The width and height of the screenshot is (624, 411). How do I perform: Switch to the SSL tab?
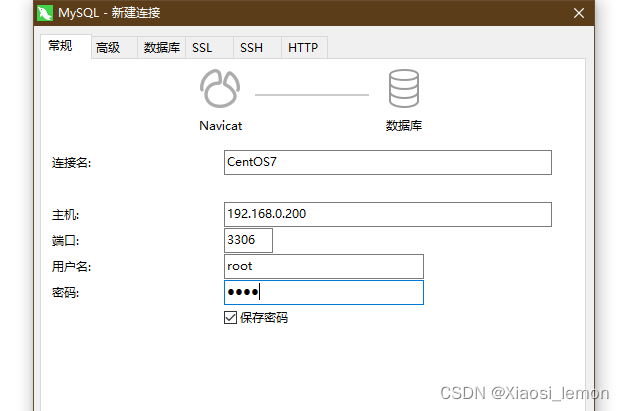[209, 48]
